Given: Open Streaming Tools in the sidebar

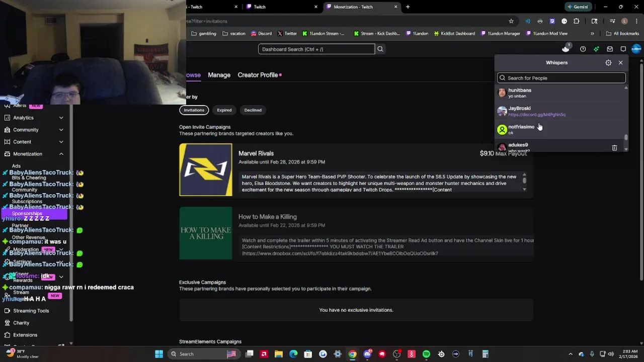Looking at the screenshot, I should pyautogui.click(x=31, y=311).
